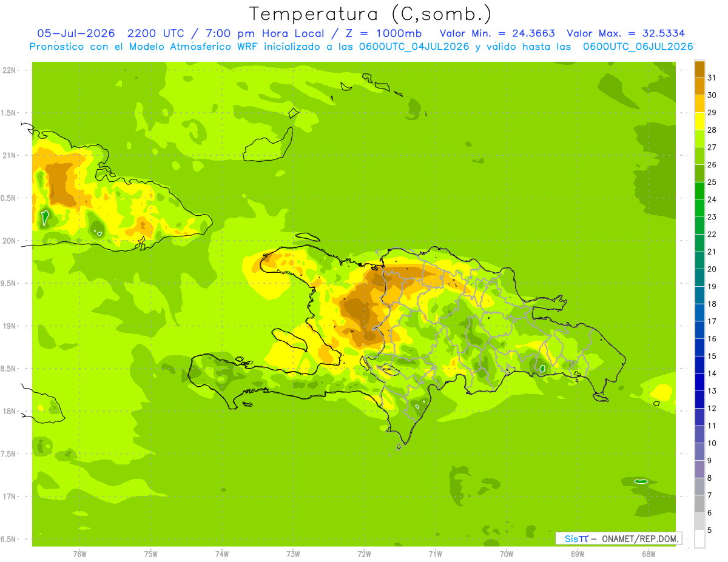Viewport: 728px width, 562px height.
Task: Pick the teal legend band between 19 and 20
Action: (699, 278)
